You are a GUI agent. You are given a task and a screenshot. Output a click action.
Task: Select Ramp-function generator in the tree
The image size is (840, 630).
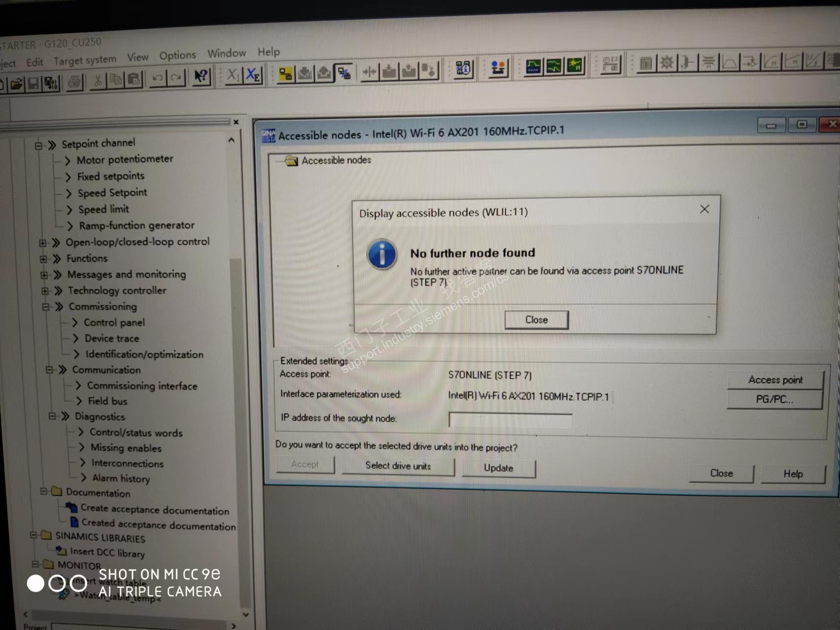pyautogui.click(x=137, y=225)
